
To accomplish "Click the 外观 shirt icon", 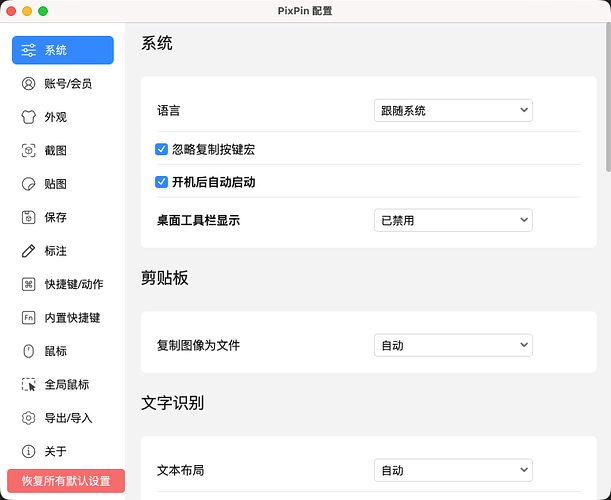I will point(28,117).
